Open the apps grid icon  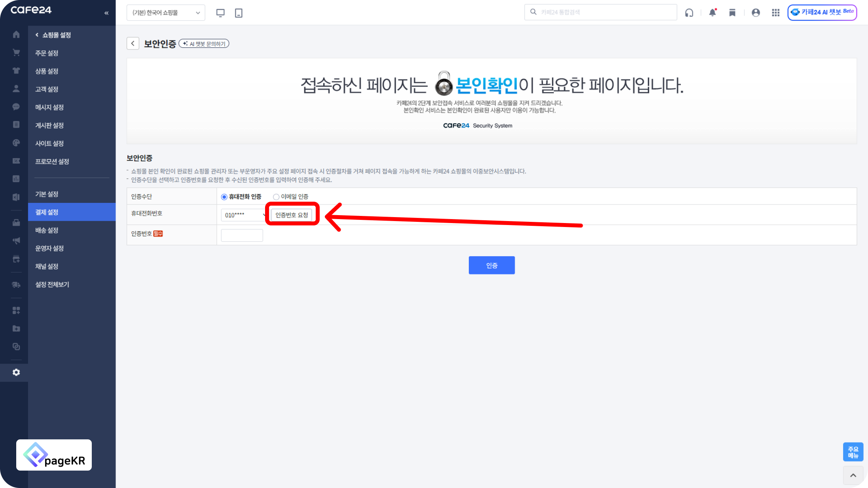775,13
